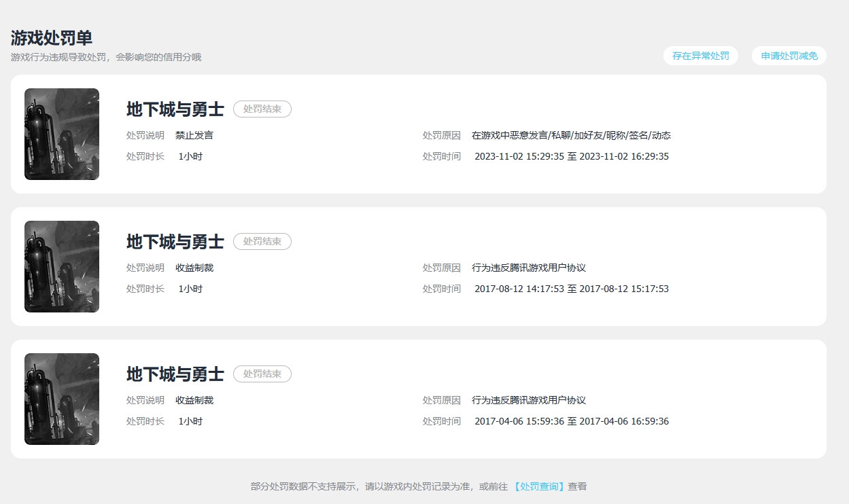Click the 2023-11-02 penalty time range
Screen dimensions: 849x504
[571, 156]
